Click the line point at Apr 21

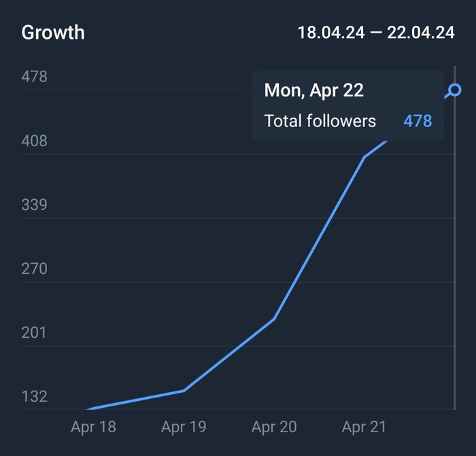click(364, 158)
